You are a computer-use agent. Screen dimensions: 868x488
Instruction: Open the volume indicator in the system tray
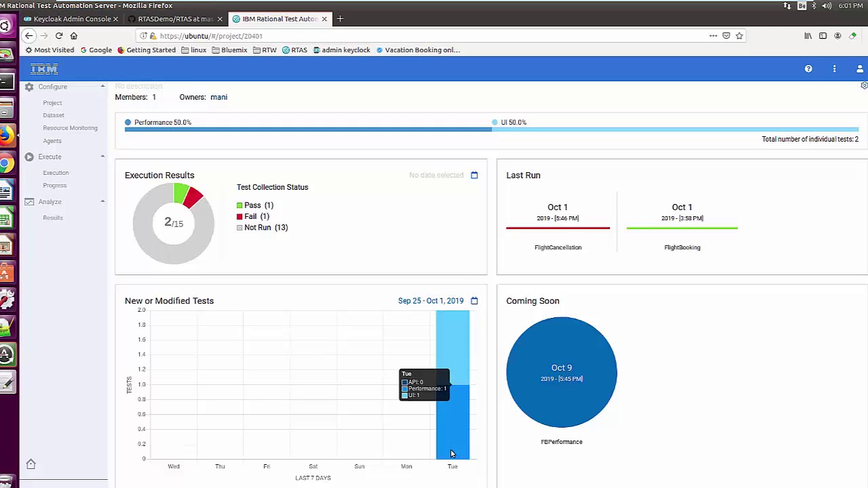(x=827, y=5)
